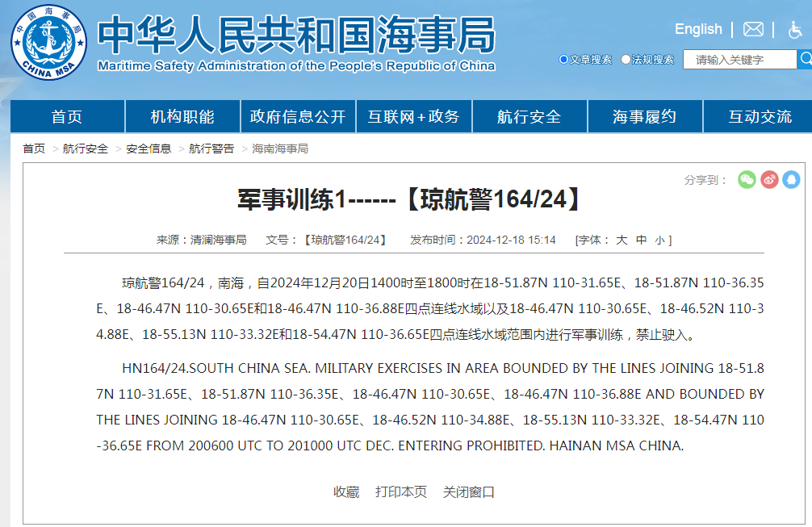Open the mail envelope icon
812x527 pixels.
753,29
